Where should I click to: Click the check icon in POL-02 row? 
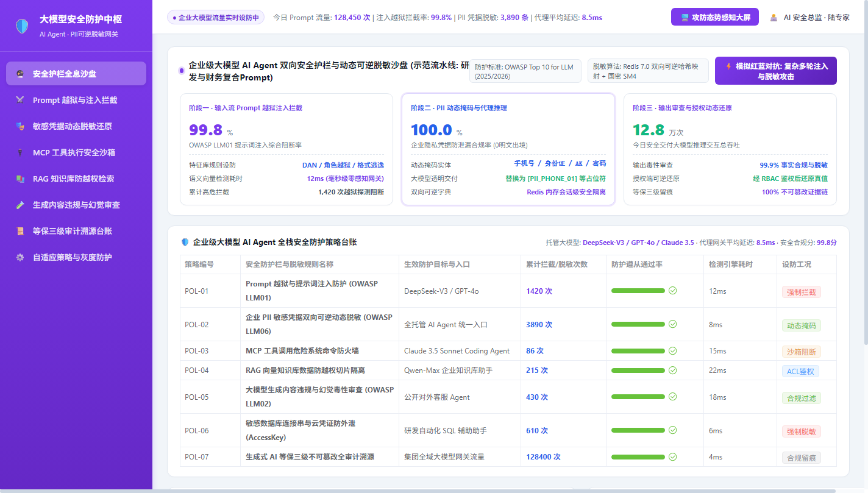coord(673,324)
